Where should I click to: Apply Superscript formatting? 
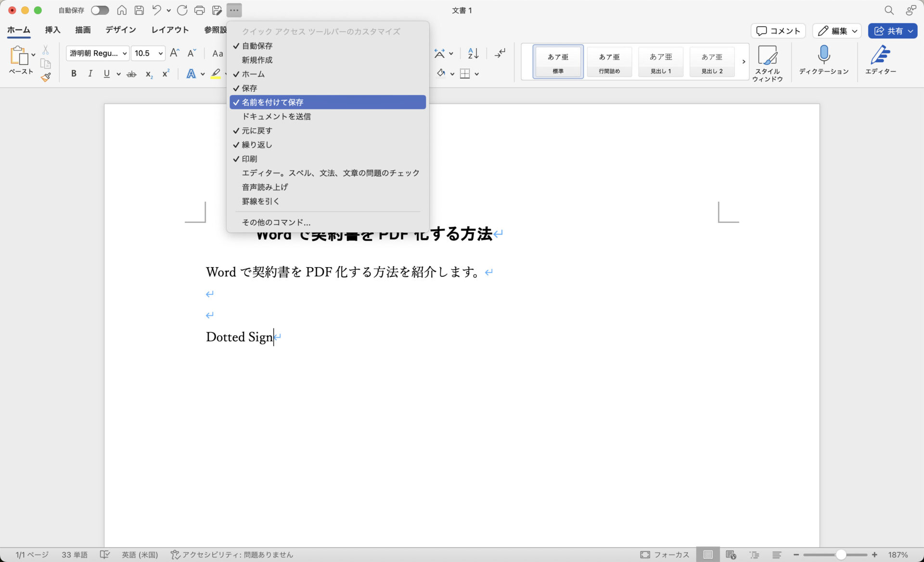(166, 73)
